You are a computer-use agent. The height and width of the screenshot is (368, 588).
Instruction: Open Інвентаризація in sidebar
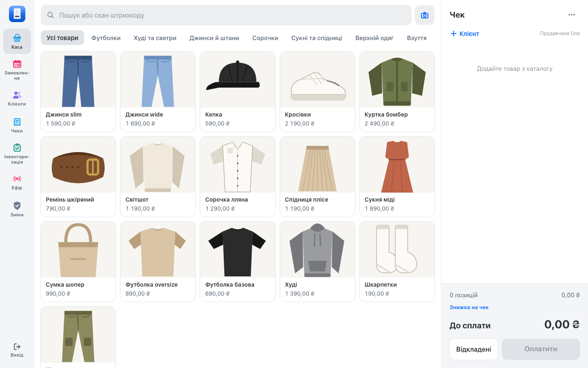[x=17, y=154]
